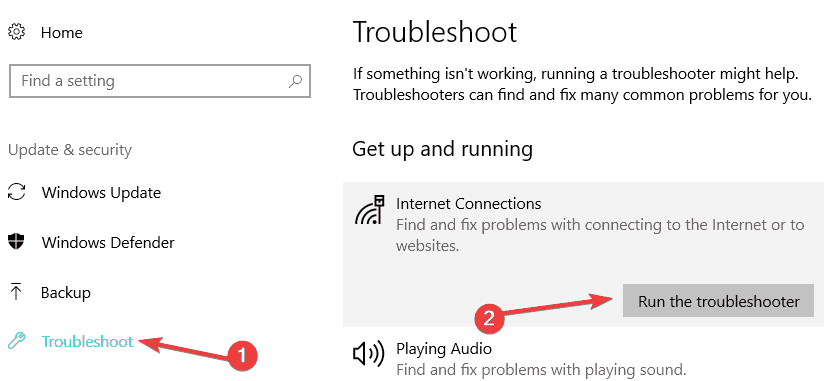This screenshot has width=828, height=381.
Task: Click the Home gear icon
Action: [17, 32]
